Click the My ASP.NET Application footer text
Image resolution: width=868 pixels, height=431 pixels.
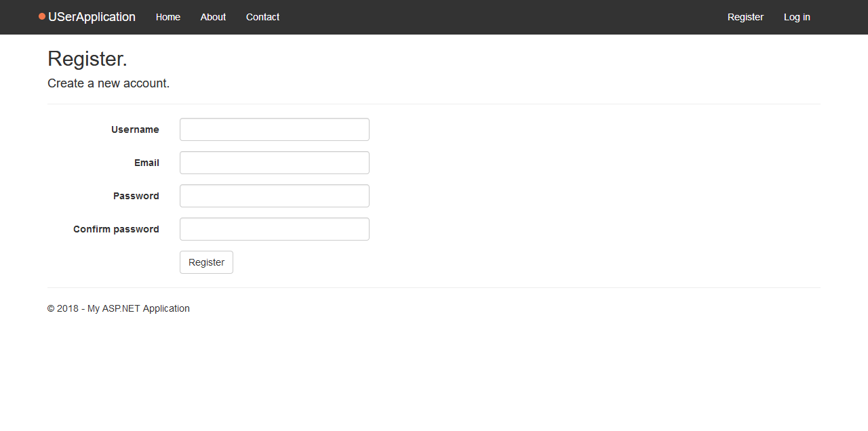click(139, 308)
